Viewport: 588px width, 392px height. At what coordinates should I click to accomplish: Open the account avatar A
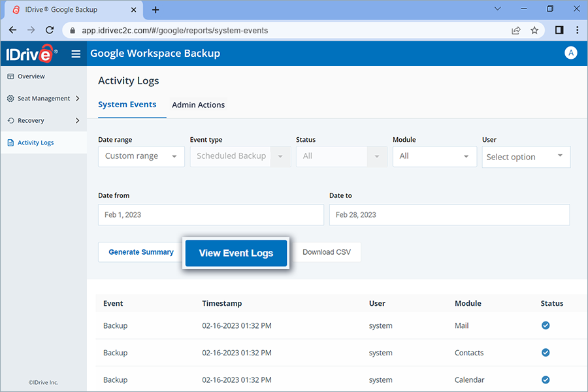tap(571, 53)
